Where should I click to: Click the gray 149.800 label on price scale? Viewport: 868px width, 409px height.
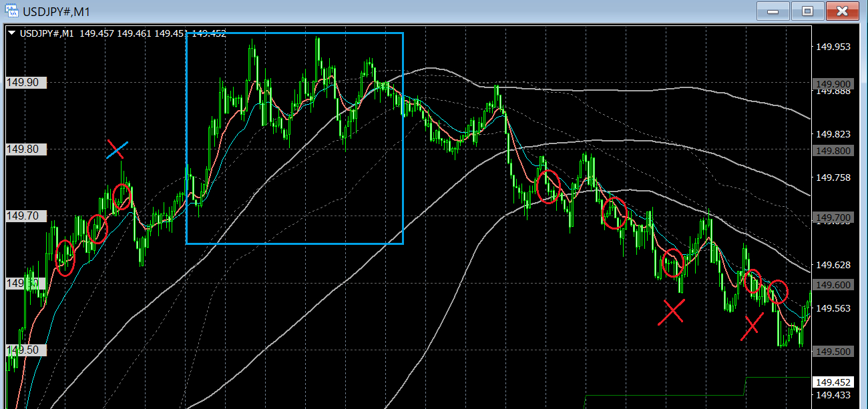coord(833,151)
